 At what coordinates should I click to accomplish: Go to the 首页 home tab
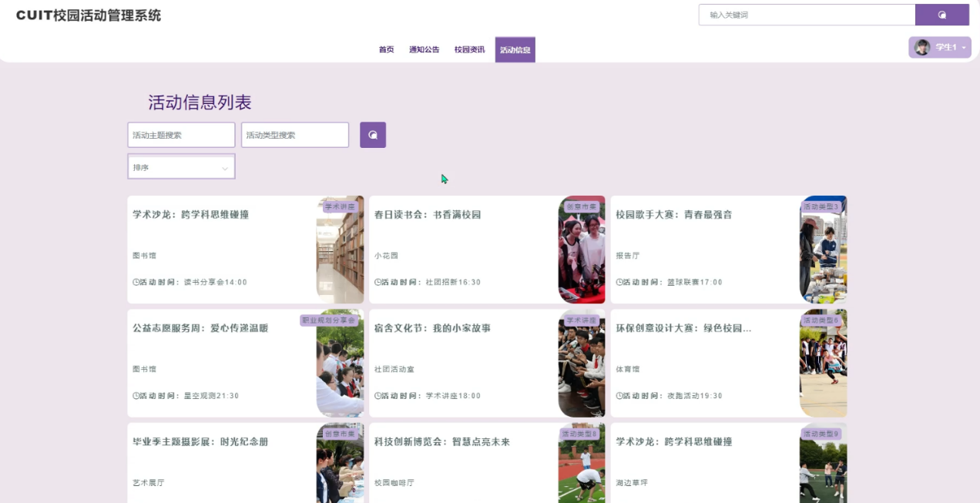pos(386,49)
